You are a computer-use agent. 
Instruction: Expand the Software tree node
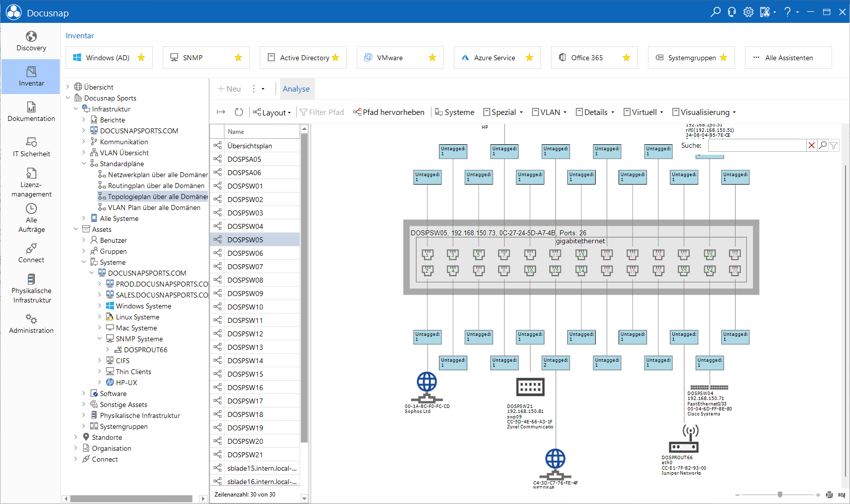pyautogui.click(x=84, y=394)
